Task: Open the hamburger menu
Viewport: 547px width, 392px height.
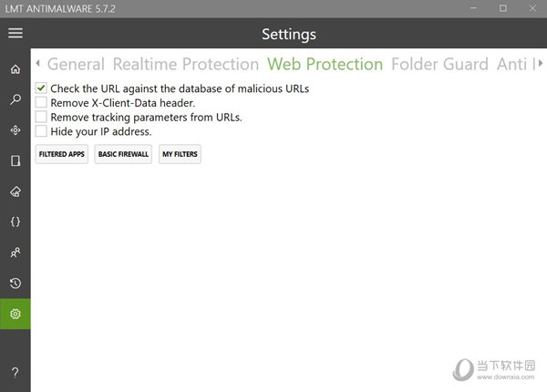Action: tap(15, 34)
